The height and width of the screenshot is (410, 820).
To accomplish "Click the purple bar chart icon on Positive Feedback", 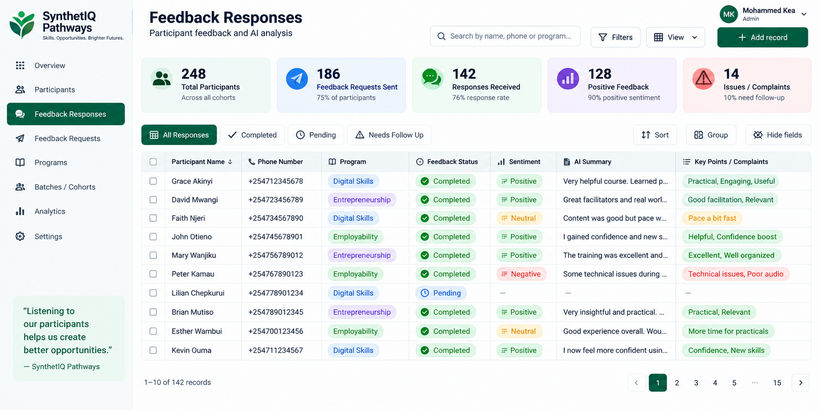I will coord(568,78).
